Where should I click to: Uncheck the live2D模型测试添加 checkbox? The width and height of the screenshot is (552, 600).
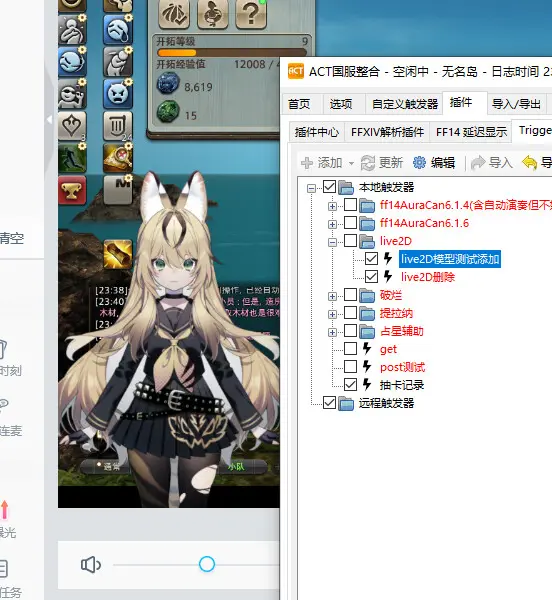(x=371, y=259)
